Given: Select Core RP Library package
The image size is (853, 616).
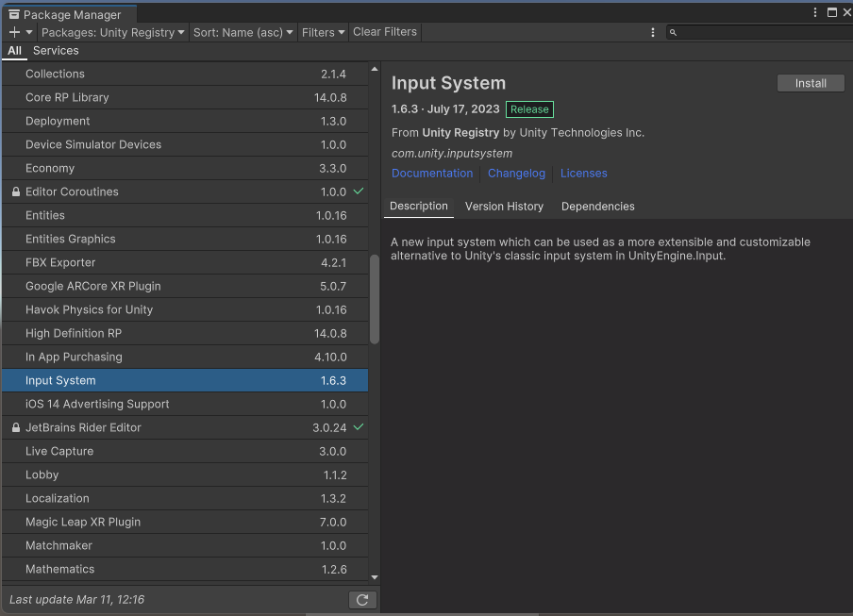Looking at the screenshot, I should [x=185, y=97].
